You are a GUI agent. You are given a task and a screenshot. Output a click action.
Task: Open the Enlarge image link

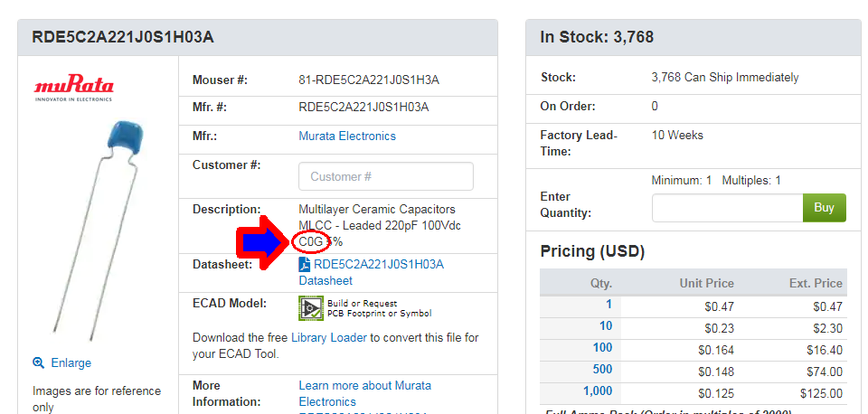[x=71, y=363]
